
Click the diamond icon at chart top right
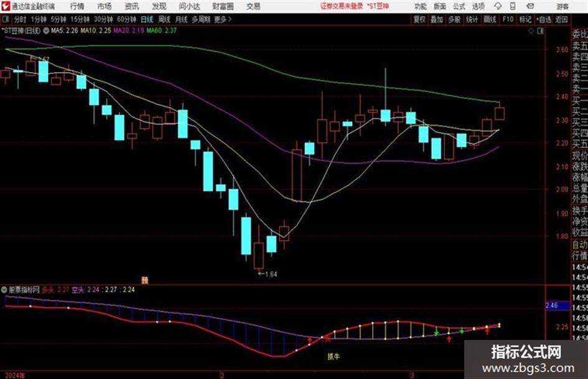pyautogui.click(x=531, y=31)
